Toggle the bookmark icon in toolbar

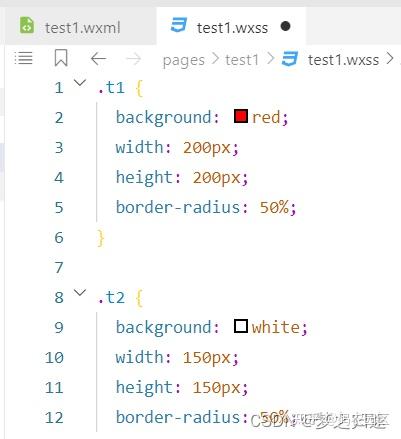click(x=61, y=58)
